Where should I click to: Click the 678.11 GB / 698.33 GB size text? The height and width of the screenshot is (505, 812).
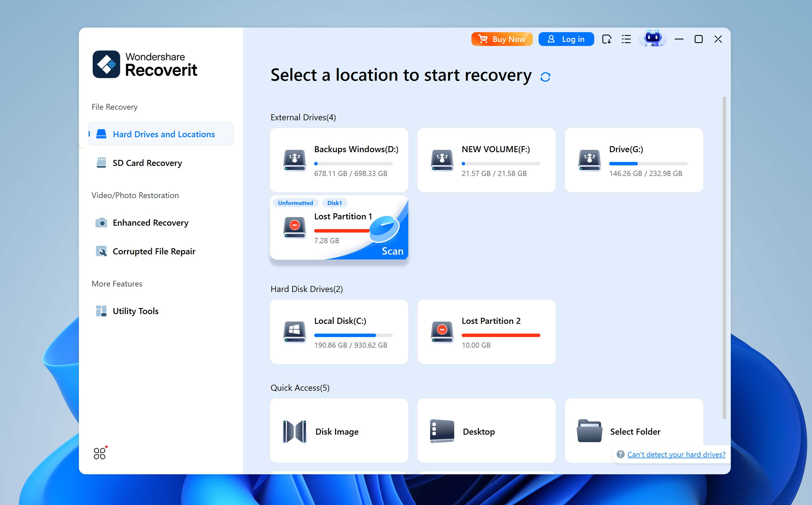click(x=350, y=173)
